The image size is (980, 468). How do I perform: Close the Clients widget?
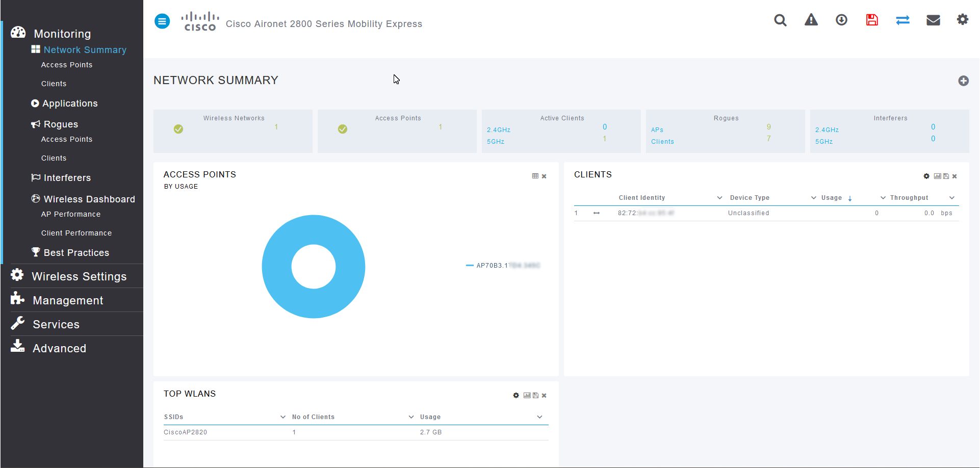[955, 176]
